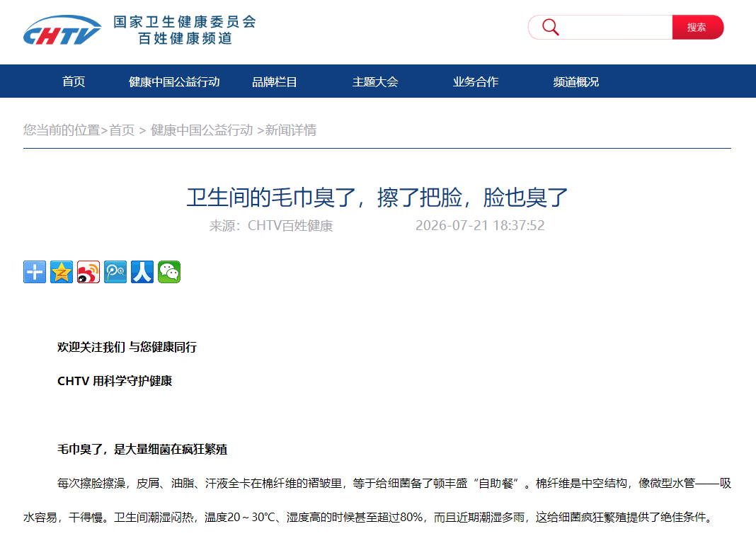Open the 频道概况 menu item
The height and width of the screenshot is (536, 756).
575,81
